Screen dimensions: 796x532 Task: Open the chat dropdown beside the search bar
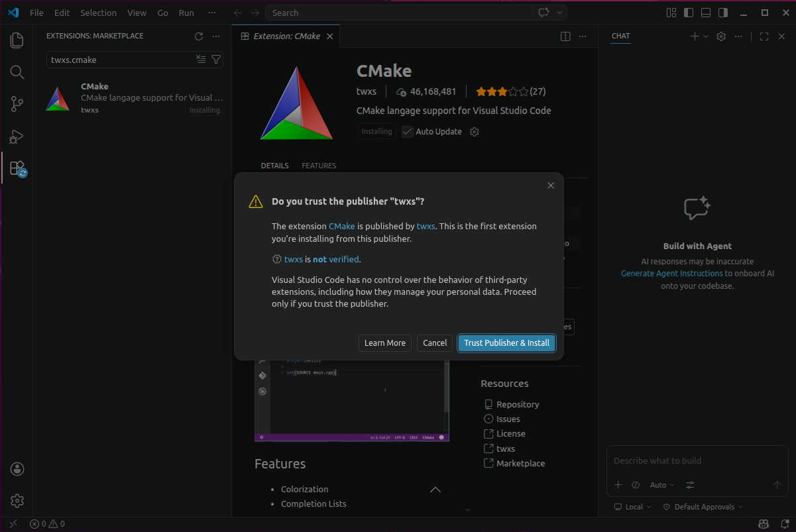coord(561,13)
